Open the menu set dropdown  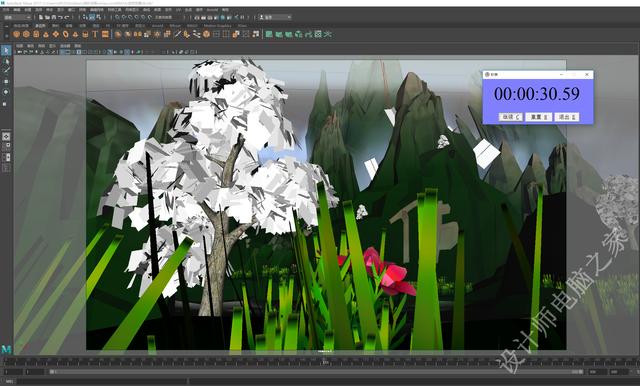[17, 17]
